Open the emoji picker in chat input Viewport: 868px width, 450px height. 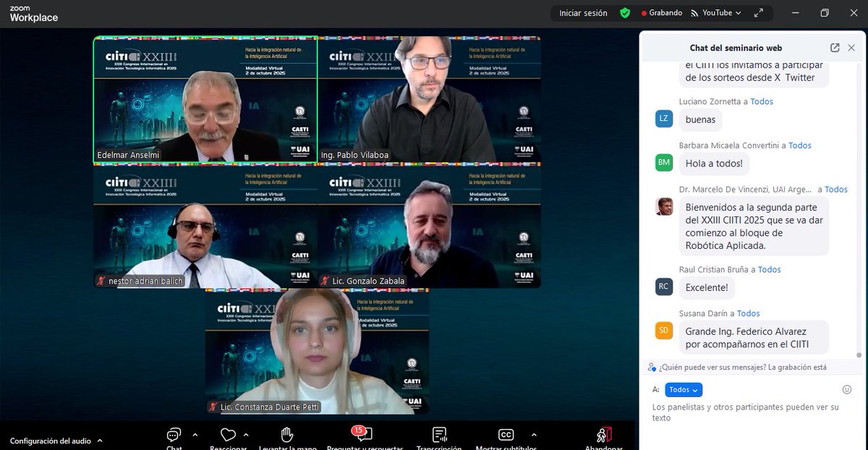point(846,389)
